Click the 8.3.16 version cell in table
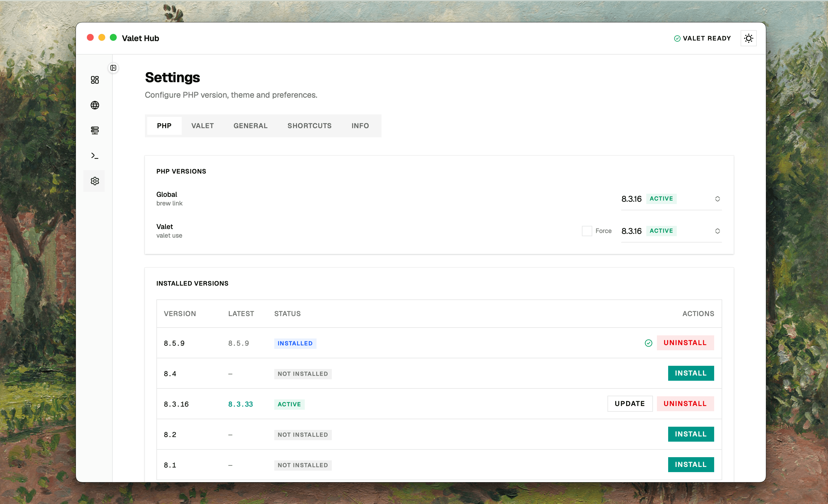The height and width of the screenshot is (504, 828). click(x=176, y=404)
